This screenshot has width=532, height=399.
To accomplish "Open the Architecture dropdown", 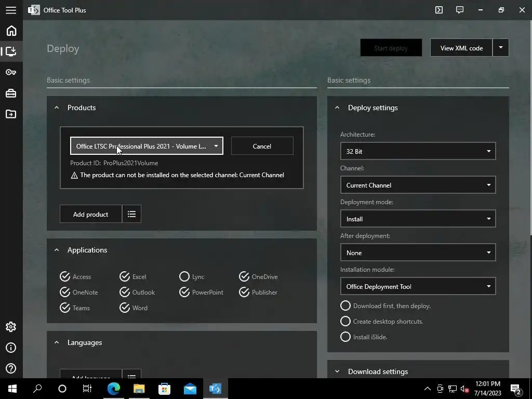I will tap(418, 151).
